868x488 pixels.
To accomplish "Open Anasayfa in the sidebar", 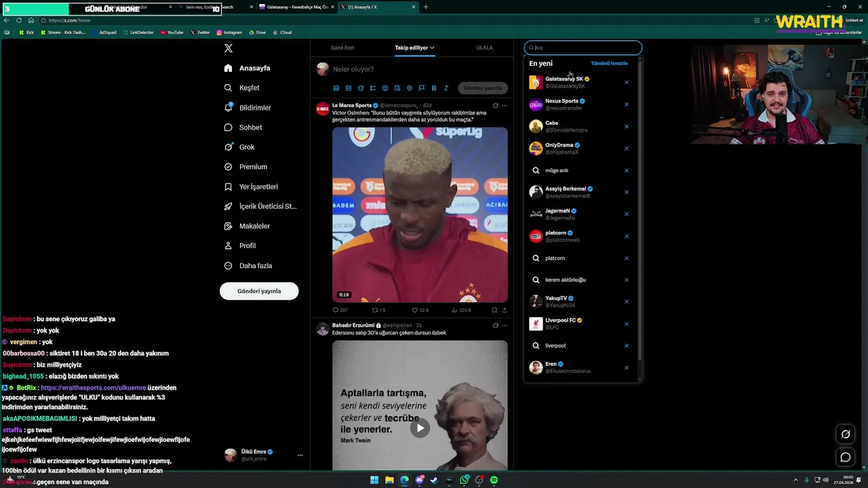I will click(x=248, y=68).
